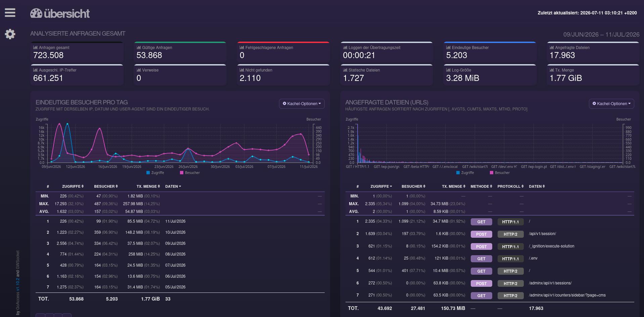The width and height of the screenshot is (644, 317).
Task: Sort requested files table by Zugriffe
Action: pyautogui.click(x=381, y=186)
